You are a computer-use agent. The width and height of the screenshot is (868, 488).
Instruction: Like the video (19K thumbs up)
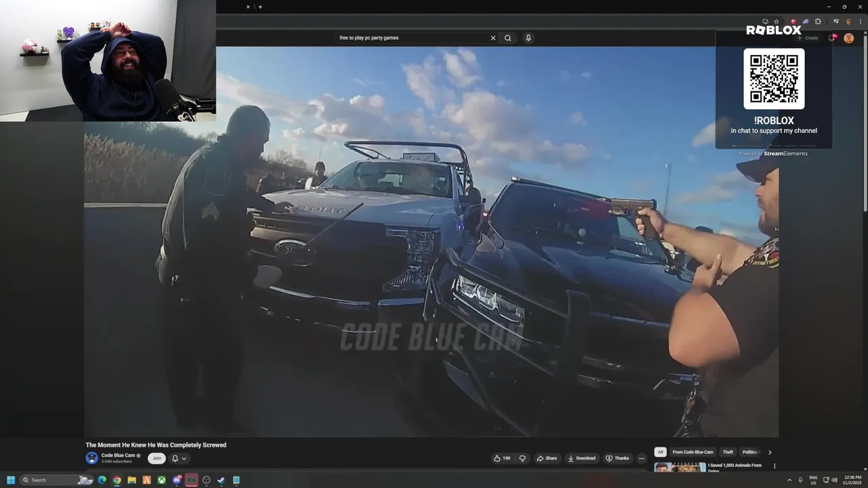pos(502,458)
